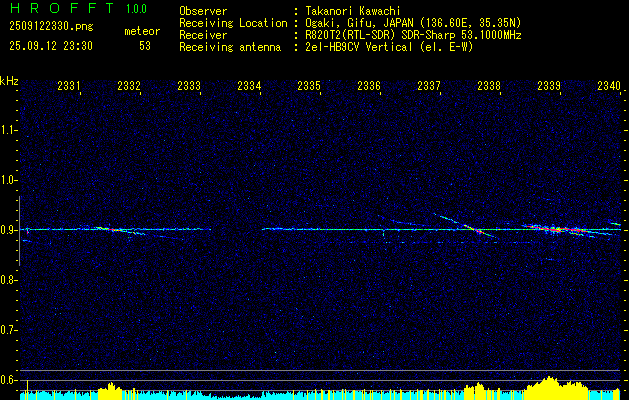Click the 2337 time marker
This screenshot has height=400, width=629.
[429, 85]
